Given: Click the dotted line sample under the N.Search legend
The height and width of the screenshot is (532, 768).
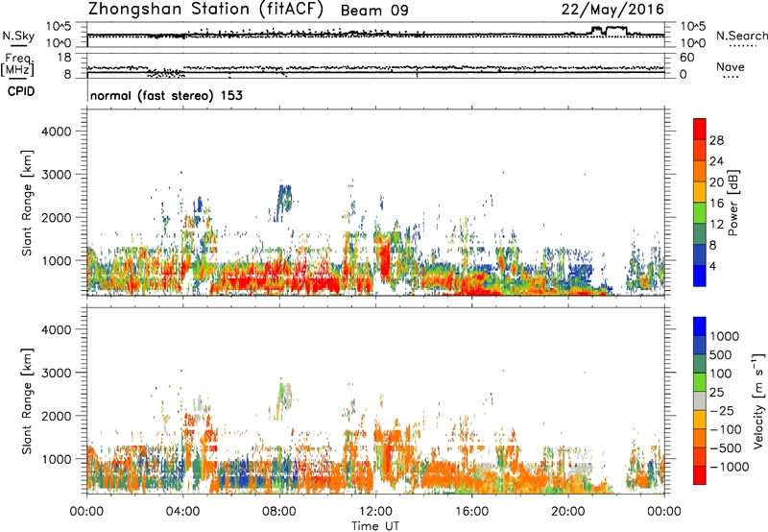Looking at the screenshot, I should tap(743, 45).
